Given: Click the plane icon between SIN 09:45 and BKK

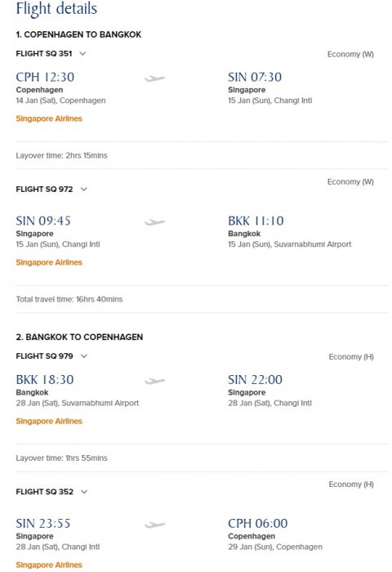Looking at the screenshot, I should click(154, 221).
